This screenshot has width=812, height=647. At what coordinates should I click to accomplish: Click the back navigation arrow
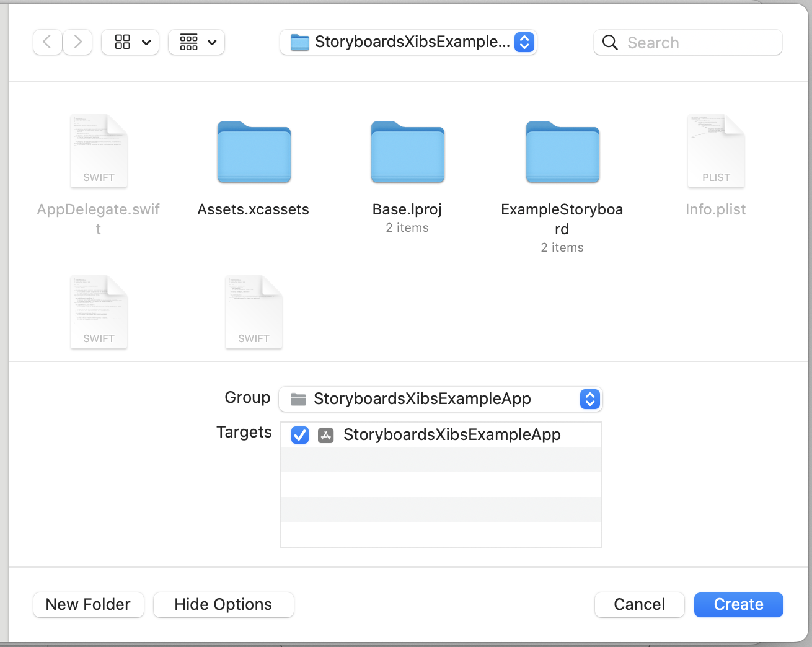coord(47,42)
